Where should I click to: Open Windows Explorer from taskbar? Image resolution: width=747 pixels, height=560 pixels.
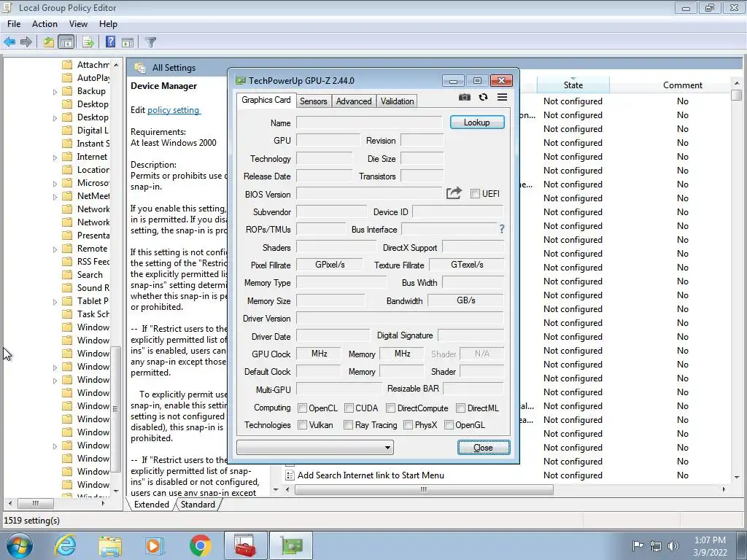coord(110,545)
